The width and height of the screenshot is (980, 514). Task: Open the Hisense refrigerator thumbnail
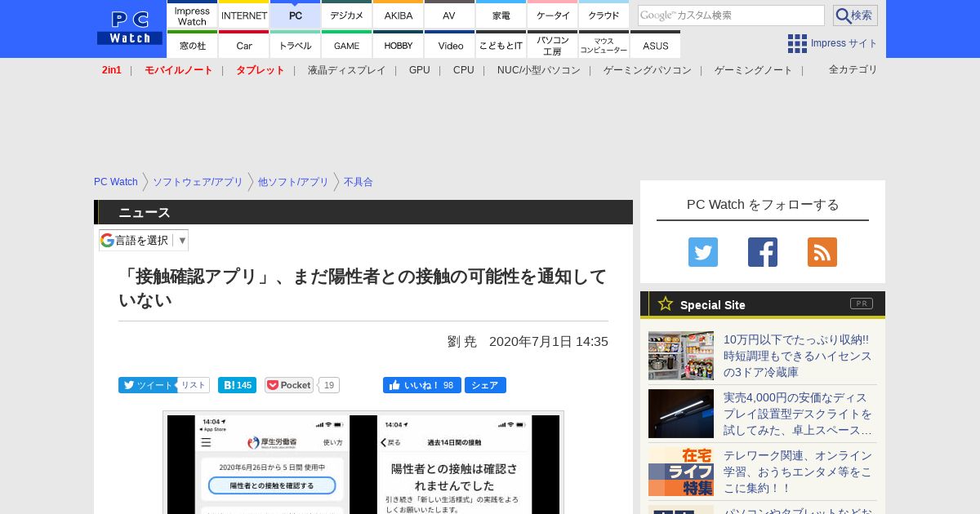(681, 356)
